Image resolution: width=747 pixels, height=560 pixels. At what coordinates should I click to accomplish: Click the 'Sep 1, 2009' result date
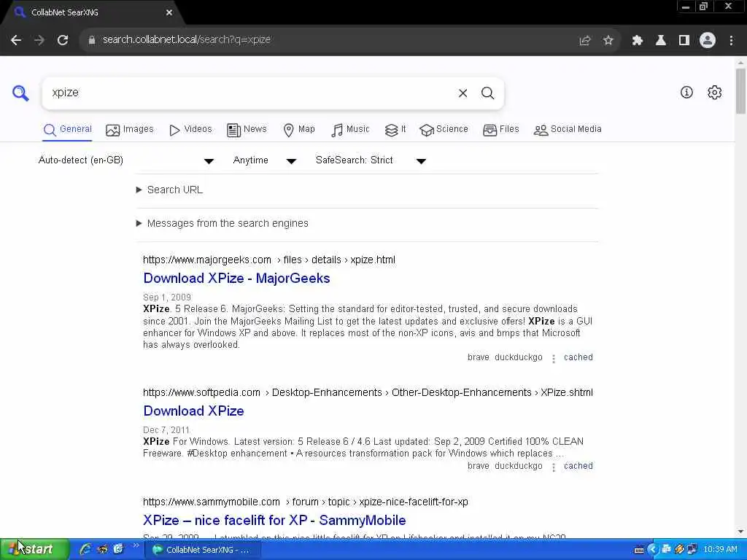[167, 297]
